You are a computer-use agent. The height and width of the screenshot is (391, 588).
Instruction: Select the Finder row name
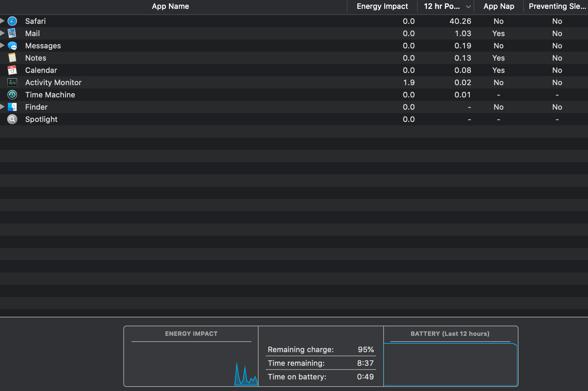[x=36, y=107]
